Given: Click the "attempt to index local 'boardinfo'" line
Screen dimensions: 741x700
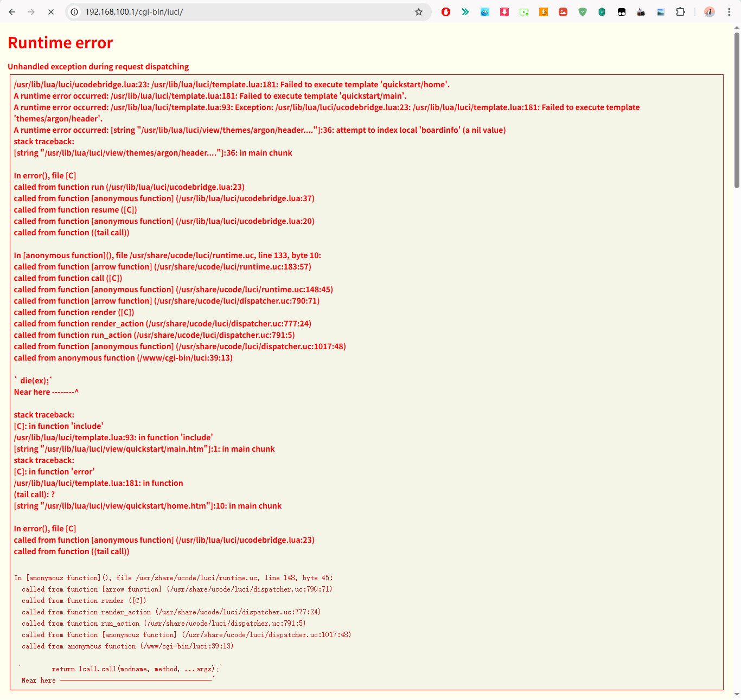Looking at the screenshot, I should (260, 130).
